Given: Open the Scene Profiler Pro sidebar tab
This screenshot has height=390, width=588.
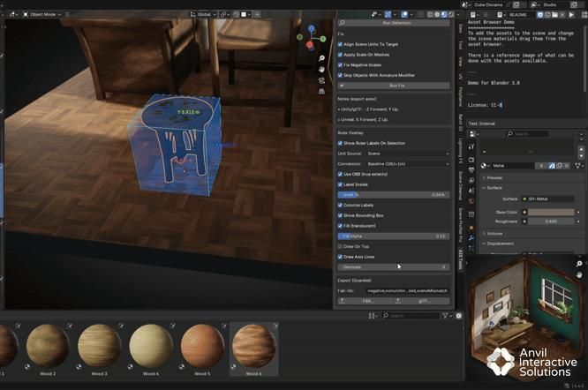Looking at the screenshot, I should point(461,225).
